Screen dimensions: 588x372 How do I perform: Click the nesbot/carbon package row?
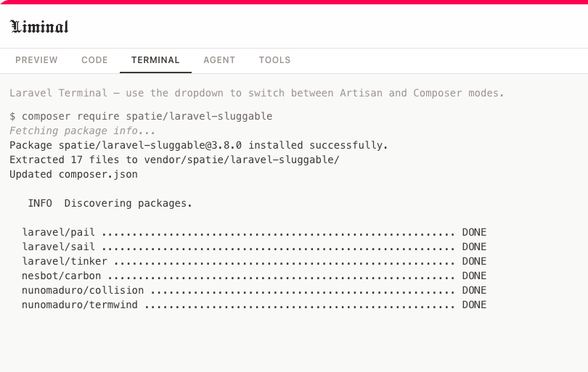[254, 276]
